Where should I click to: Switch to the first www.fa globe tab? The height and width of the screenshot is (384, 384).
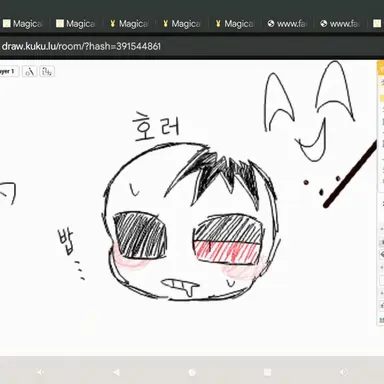tap(287, 24)
